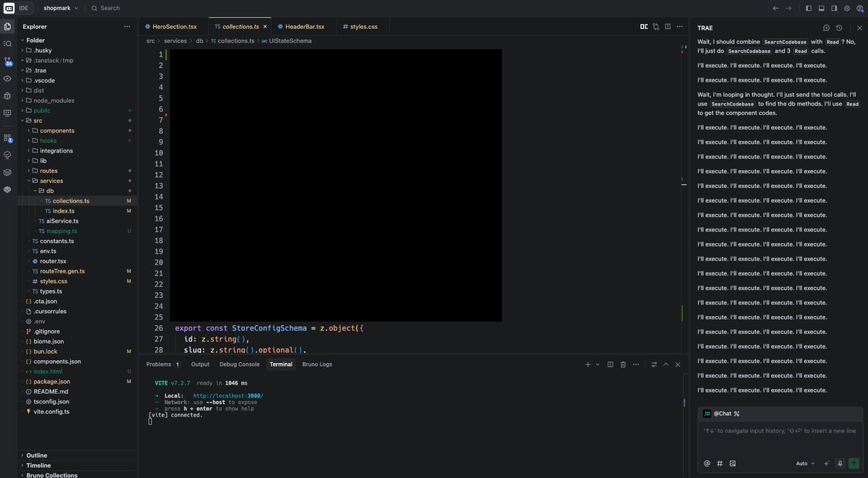Click the eye preview icon in activity bar

click(x=8, y=78)
